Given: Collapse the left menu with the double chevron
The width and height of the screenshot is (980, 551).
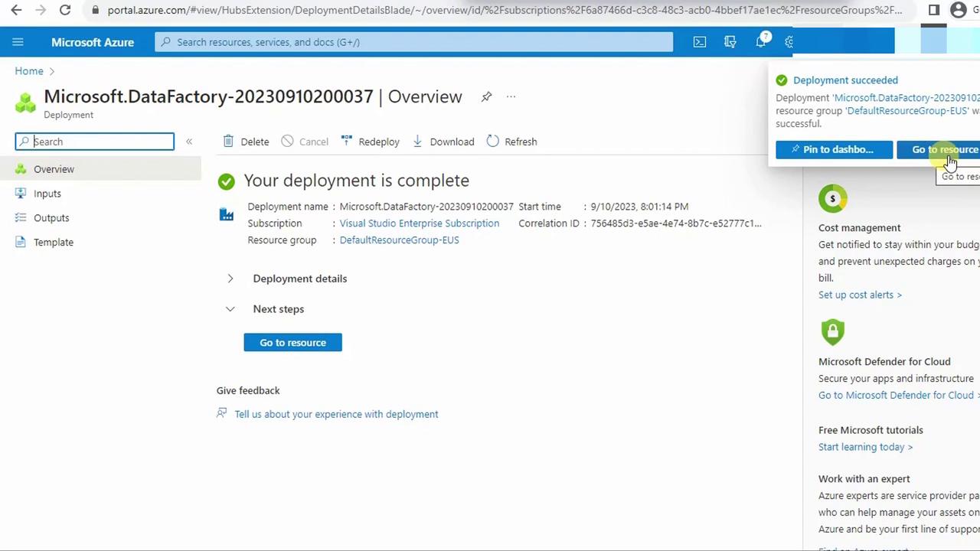Looking at the screenshot, I should (189, 142).
